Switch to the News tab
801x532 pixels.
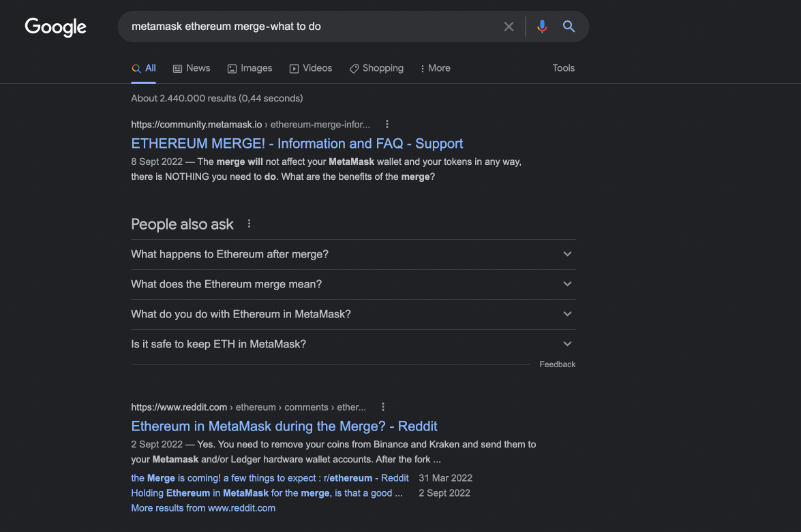tap(192, 68)
